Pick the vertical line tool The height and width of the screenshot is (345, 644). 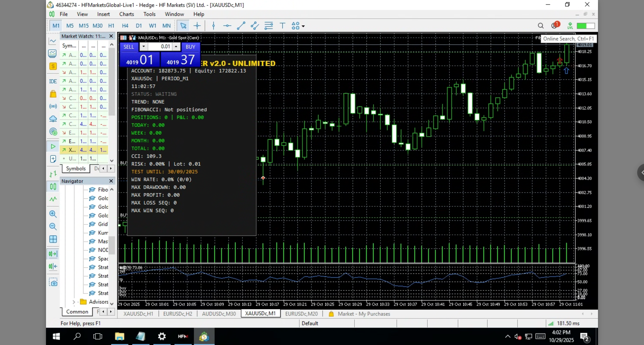(213, 26)
